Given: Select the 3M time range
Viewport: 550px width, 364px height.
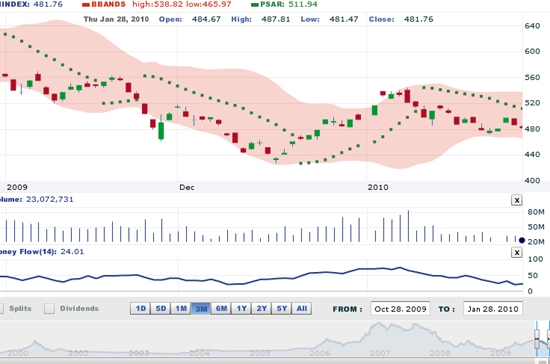Looking at the screenshot, I should (201, 309).
